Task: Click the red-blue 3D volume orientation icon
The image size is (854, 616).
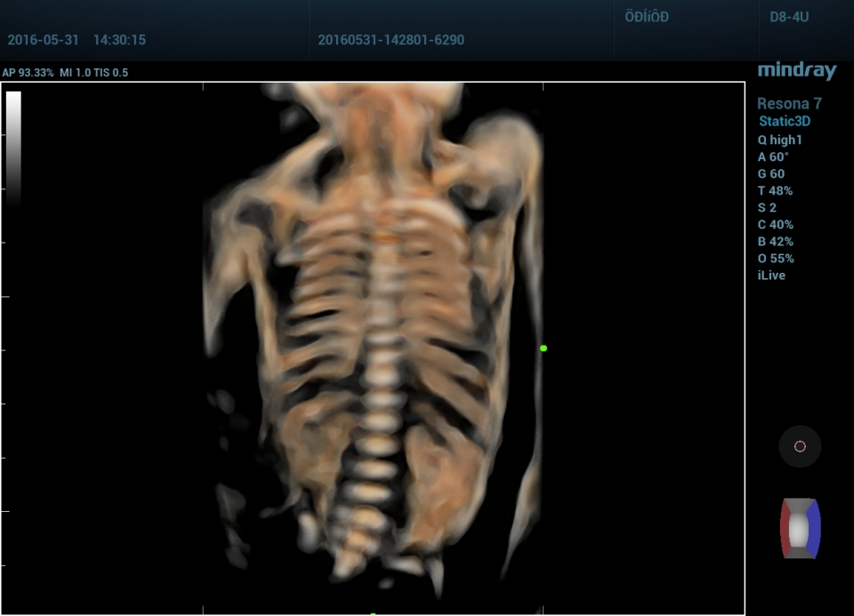Action: point(800,528)
